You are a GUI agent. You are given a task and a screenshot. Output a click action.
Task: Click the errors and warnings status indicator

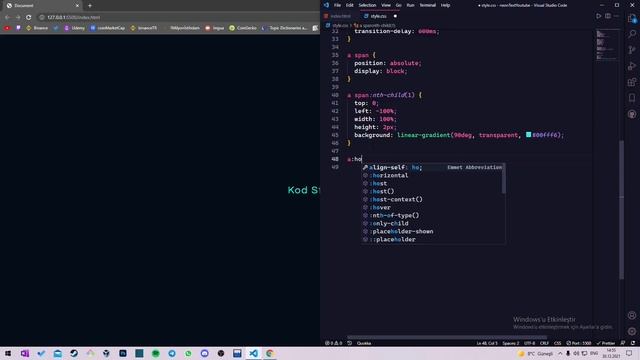[333, 343]
